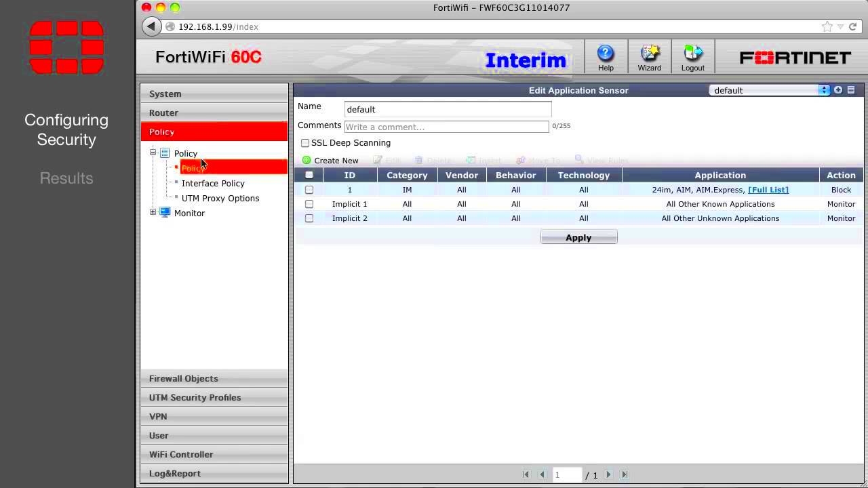868x488 pixels.
Task: Click the Edit icon in the sensor toolbar
Action: click(x=378, y=161)
